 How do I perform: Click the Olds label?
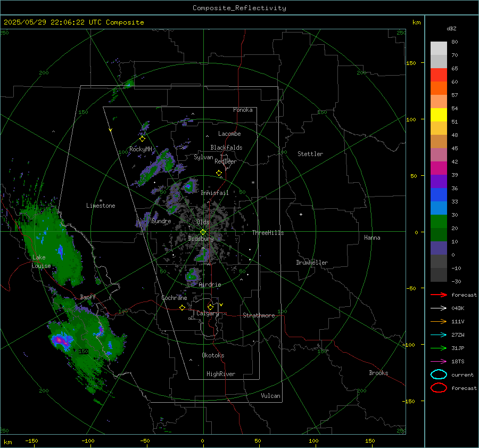pyautogui.click(x=203, y=222)
